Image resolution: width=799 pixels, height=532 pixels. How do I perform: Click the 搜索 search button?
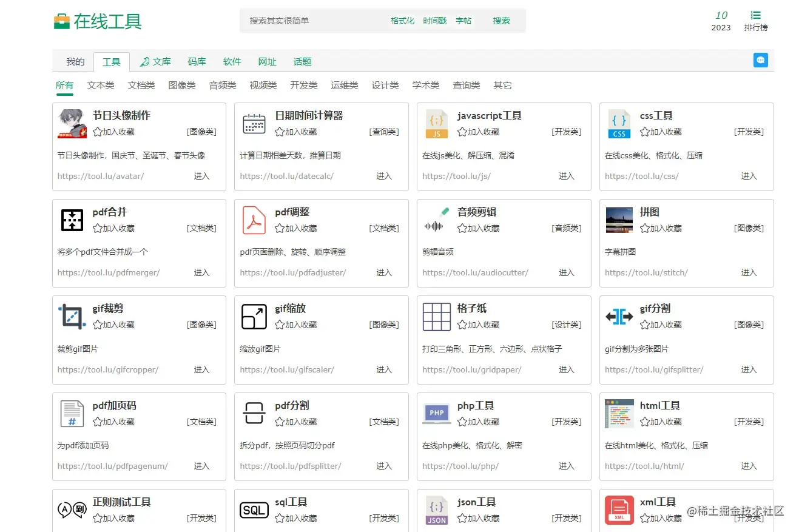501,21
